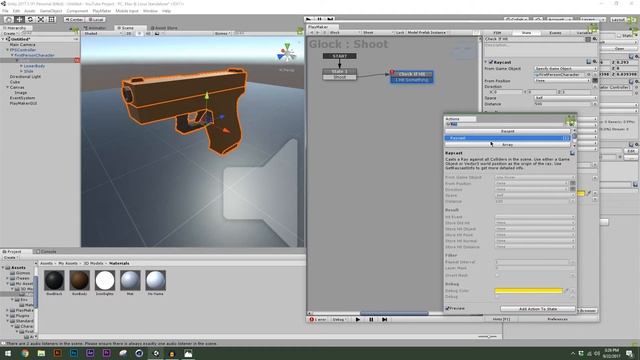The image size is (640, 360).
Task: Toggle 2D scene view mode
Action: tap(129, 33)
